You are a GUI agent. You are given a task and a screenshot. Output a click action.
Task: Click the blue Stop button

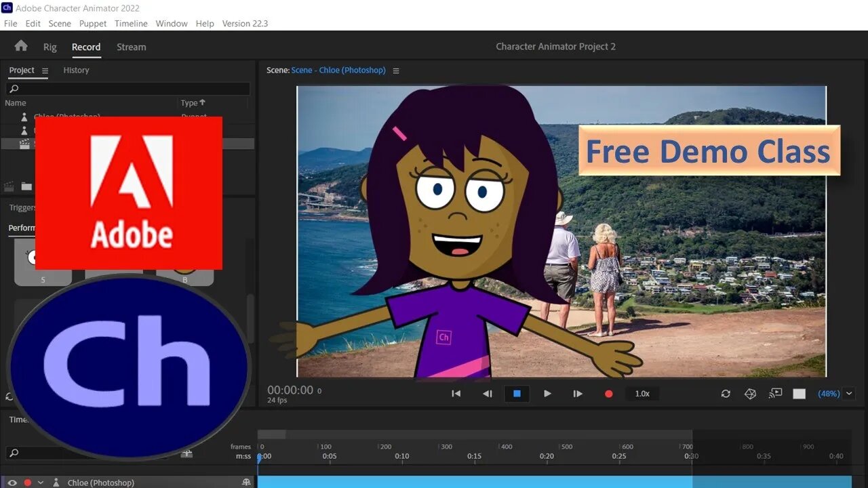click(x=517, y=394)
